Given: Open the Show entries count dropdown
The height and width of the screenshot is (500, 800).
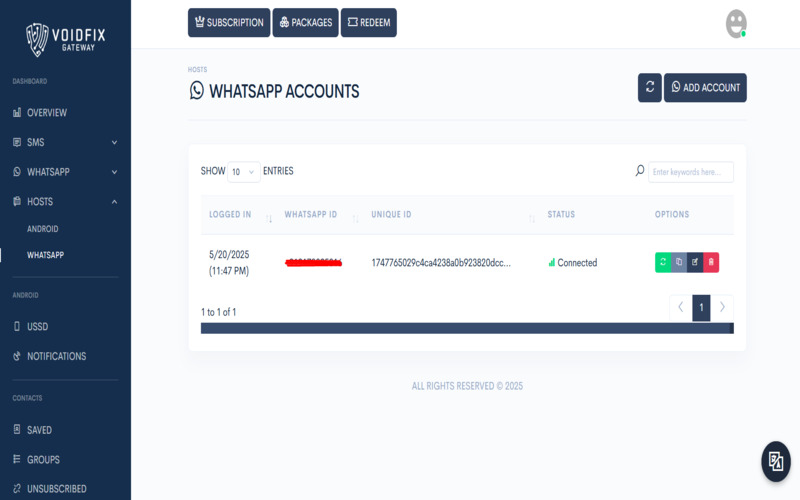Looking at the screenshot, I should 243,172.
